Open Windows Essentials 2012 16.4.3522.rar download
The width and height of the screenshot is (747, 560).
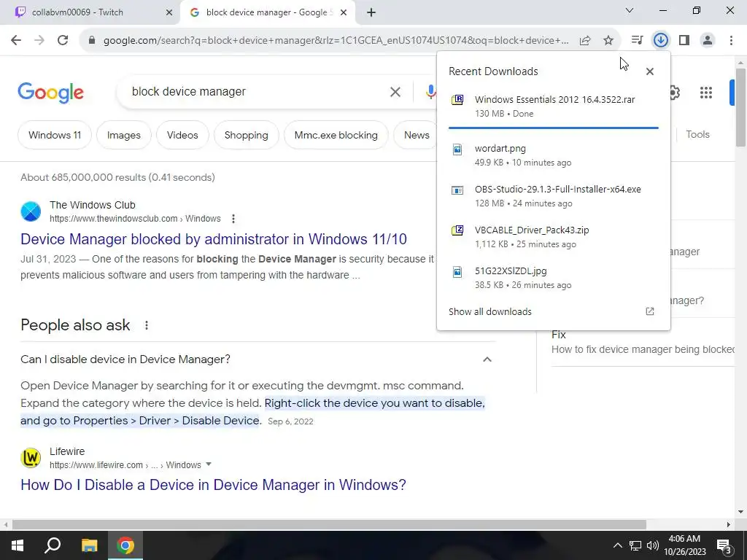tap(554, 106)
